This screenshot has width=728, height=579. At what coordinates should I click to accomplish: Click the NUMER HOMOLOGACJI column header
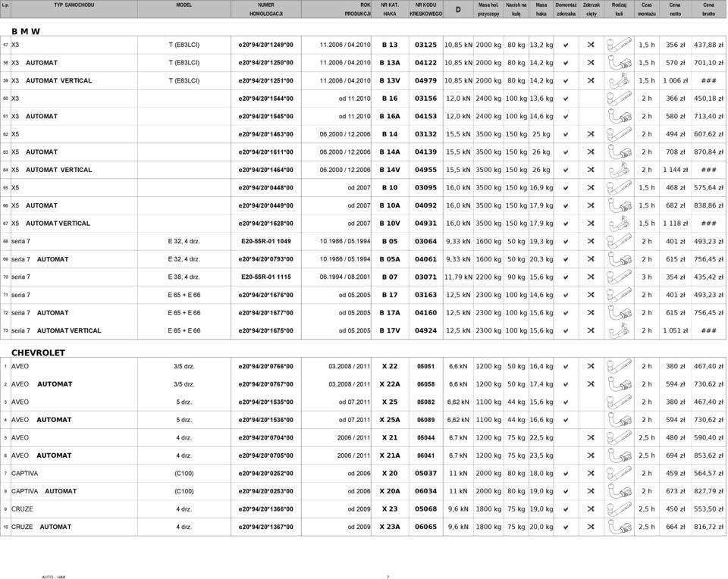coord(266,9)
